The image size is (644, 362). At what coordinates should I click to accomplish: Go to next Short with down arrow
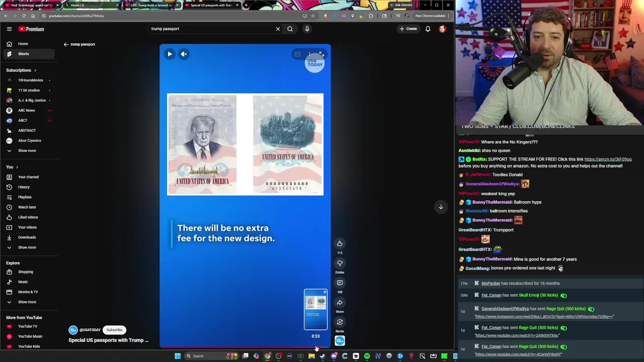click(x=441, y=207)
